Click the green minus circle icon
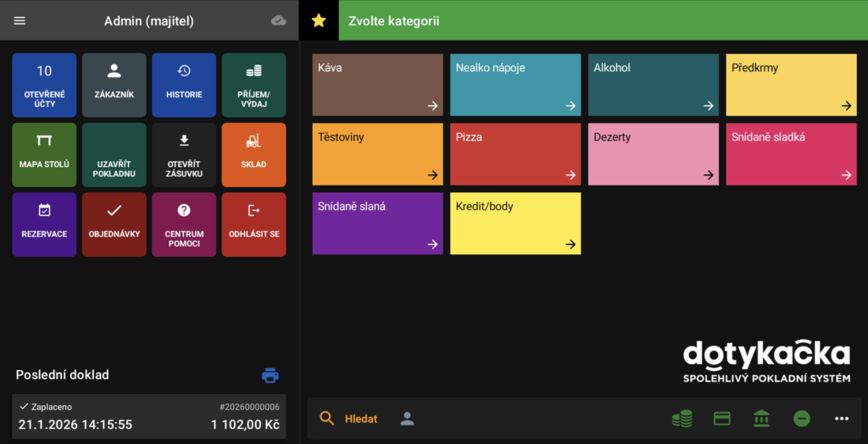 (x=801, y=419)
